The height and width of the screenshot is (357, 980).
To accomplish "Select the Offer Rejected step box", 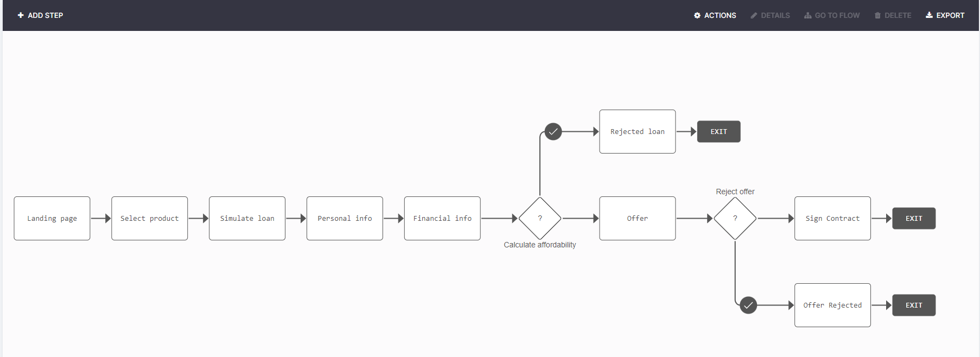I will 832,305.
